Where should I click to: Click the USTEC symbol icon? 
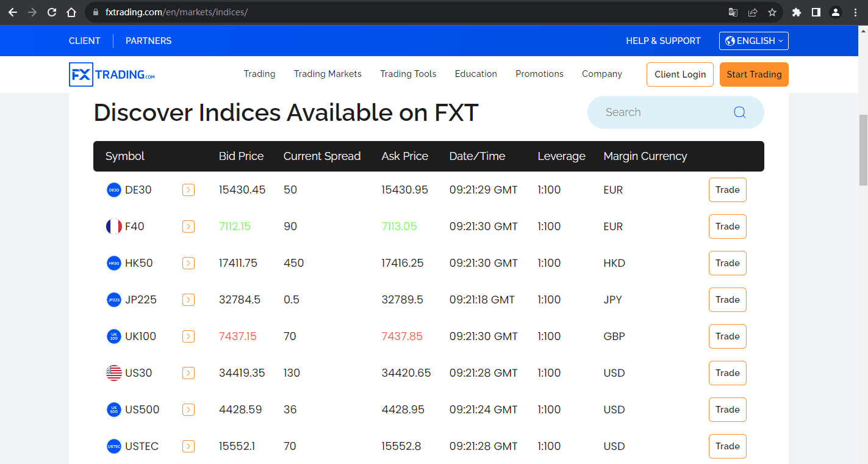tap(114, 446)
